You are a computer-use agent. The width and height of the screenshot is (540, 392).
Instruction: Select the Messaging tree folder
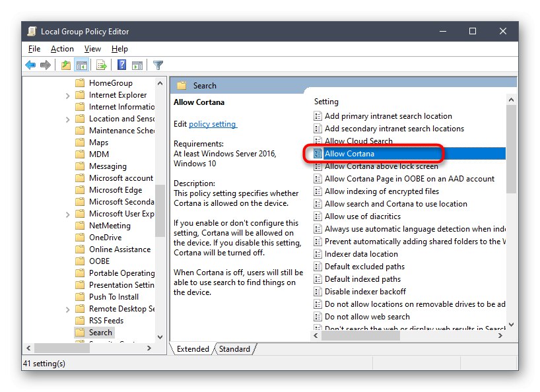108,166
